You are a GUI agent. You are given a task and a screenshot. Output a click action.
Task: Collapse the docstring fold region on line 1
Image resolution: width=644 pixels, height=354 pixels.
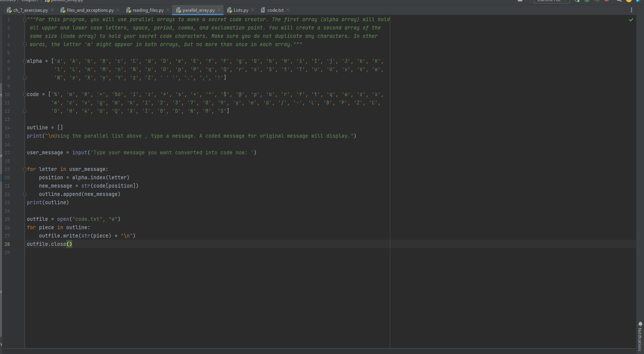(x=25, y=19)
